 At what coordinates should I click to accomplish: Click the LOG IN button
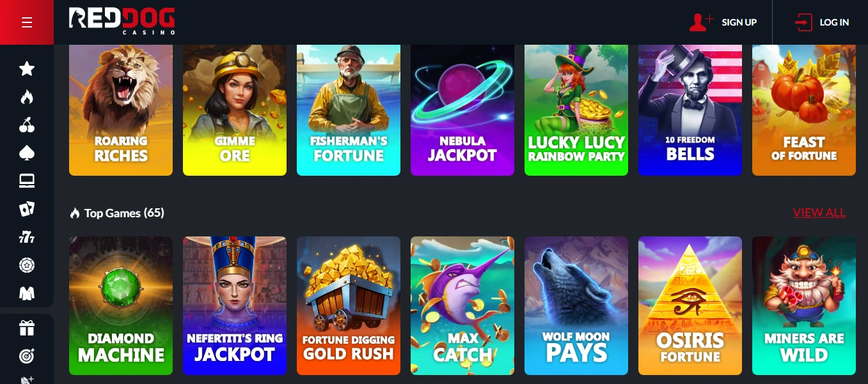coord(822,22)
